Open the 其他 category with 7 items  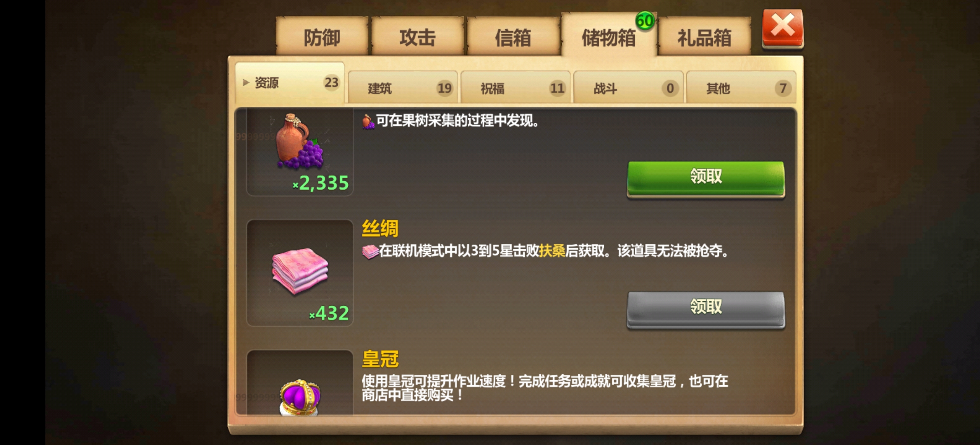click(741, 87)
